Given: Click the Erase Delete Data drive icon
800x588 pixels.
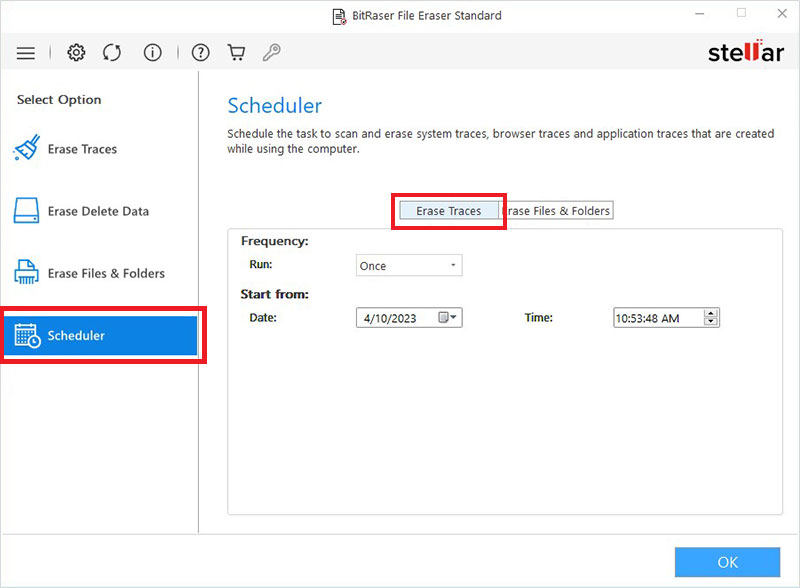Looking at the screenshot, I should [26, 210].
